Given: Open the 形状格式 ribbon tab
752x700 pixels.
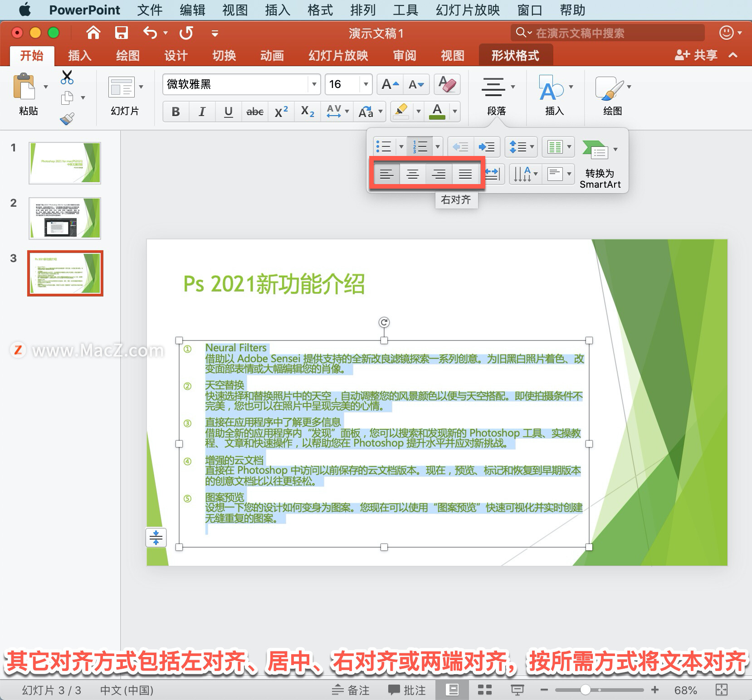Looking at the screenshot, I should click(x=515, y=56).
